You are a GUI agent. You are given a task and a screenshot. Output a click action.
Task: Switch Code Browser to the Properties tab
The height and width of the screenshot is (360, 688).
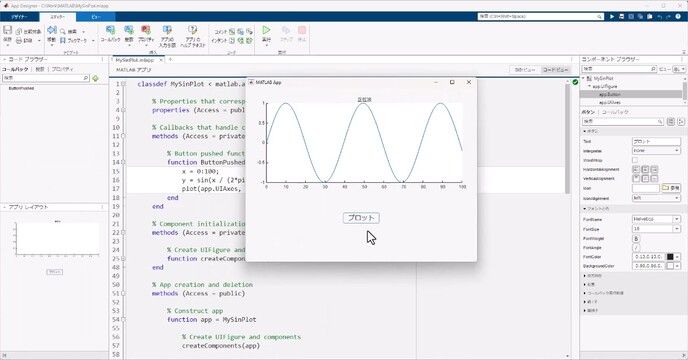62,69
